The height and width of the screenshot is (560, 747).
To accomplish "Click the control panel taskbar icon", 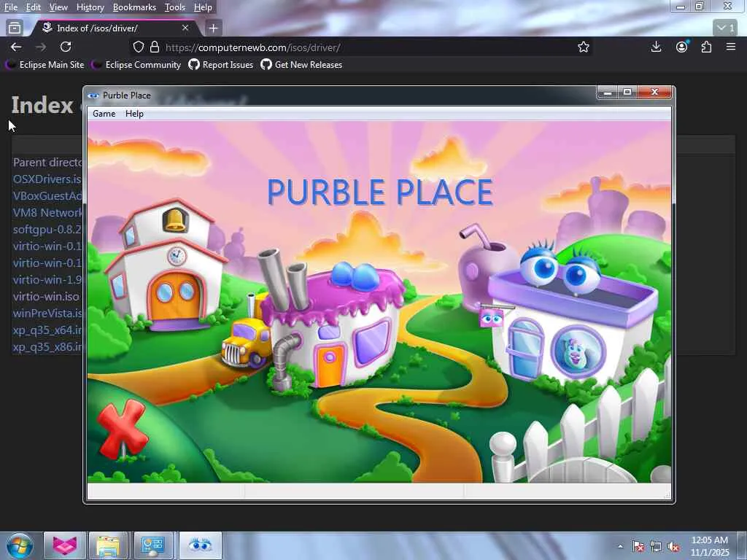I will point(153,545).
